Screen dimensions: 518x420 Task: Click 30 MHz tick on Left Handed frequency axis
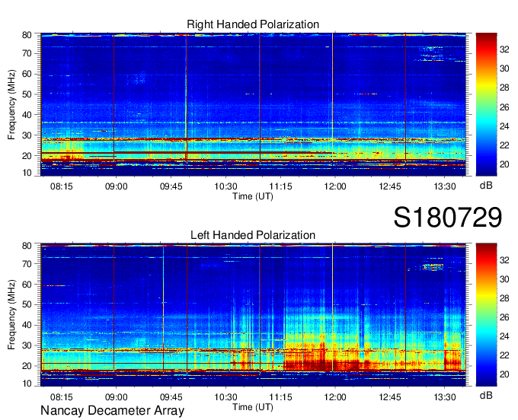[x=27, y=345]
